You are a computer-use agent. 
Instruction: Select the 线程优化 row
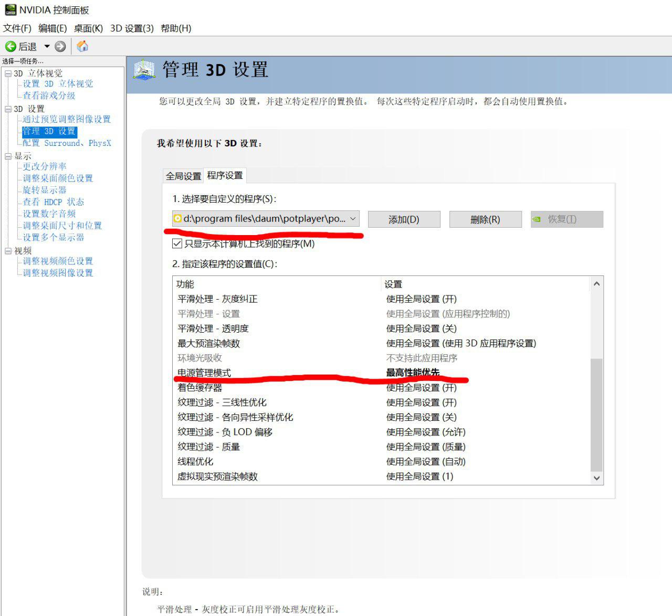pos(381,462)
